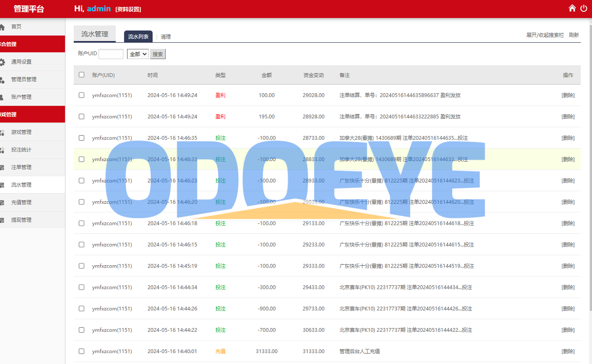This screenshot has height=364, width=592.
Task: Open 注单管理 sidebar item
Action: click(x=21, y=167)
